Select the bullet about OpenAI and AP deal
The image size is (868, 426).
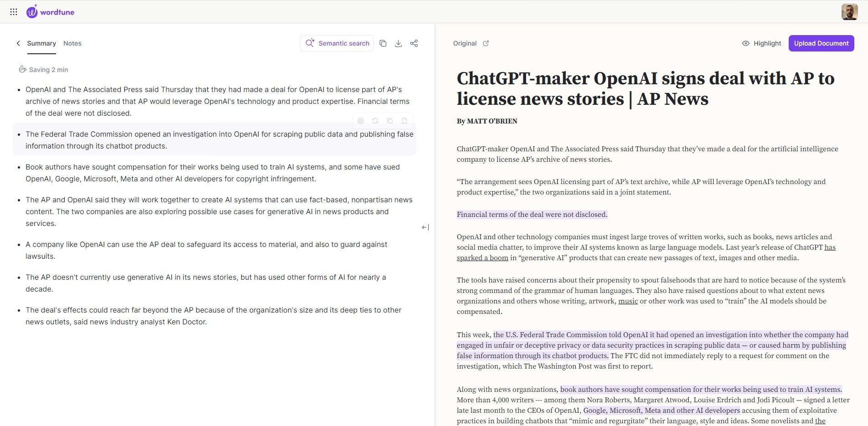[x=217, y=101]
